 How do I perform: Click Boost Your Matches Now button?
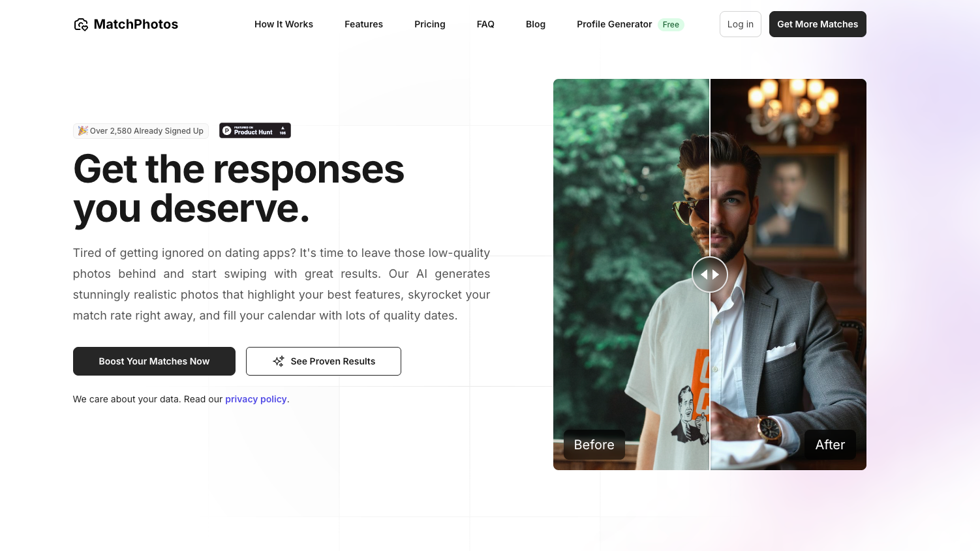[x=154, y=361]
